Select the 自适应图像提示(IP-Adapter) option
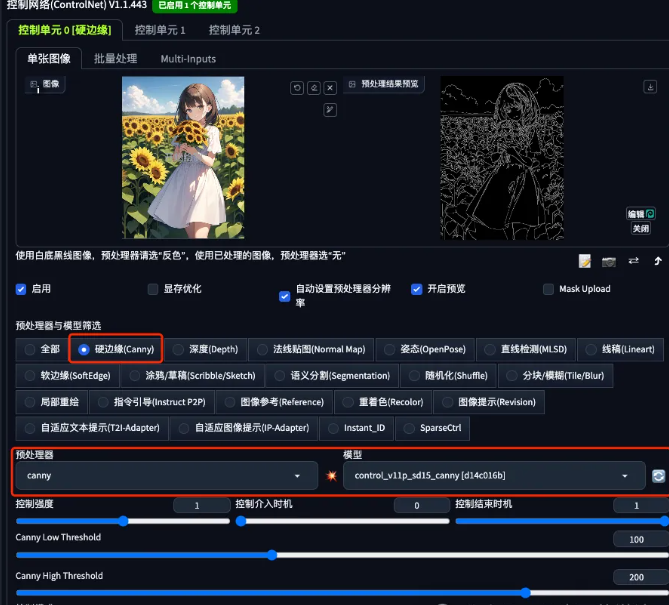This screenshot has width=669, height=605. 244,428
